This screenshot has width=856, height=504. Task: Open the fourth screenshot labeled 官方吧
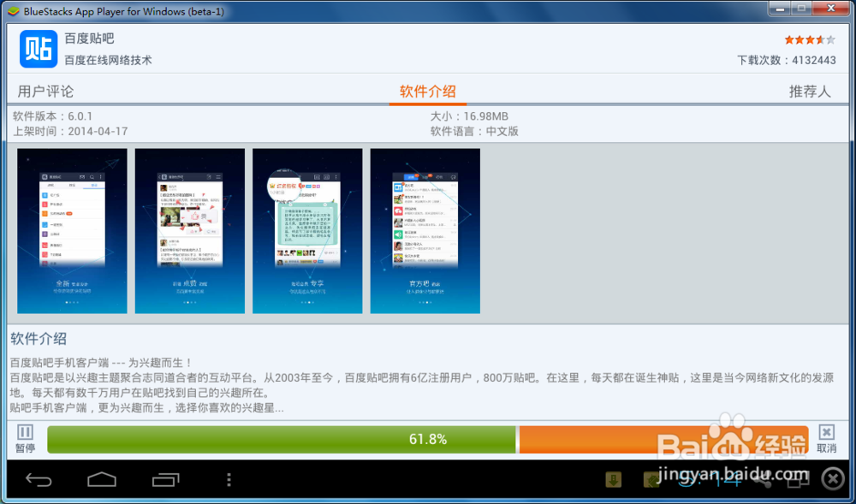425,231
